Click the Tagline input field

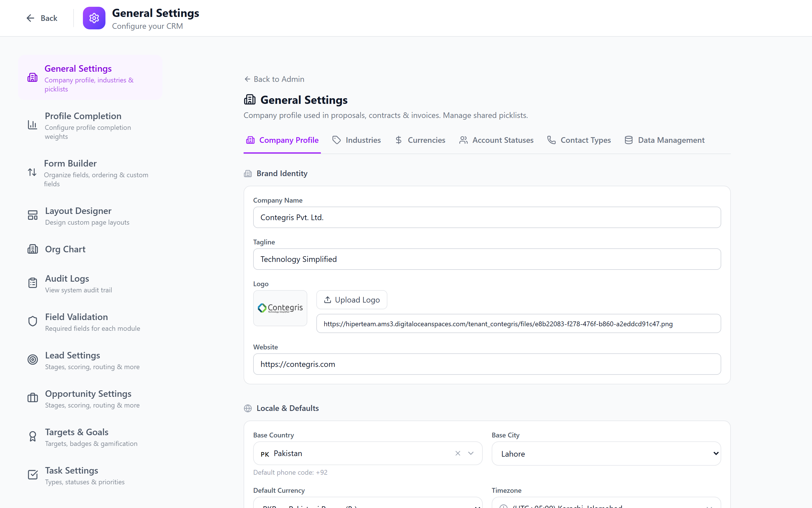(x=487, y=259)
